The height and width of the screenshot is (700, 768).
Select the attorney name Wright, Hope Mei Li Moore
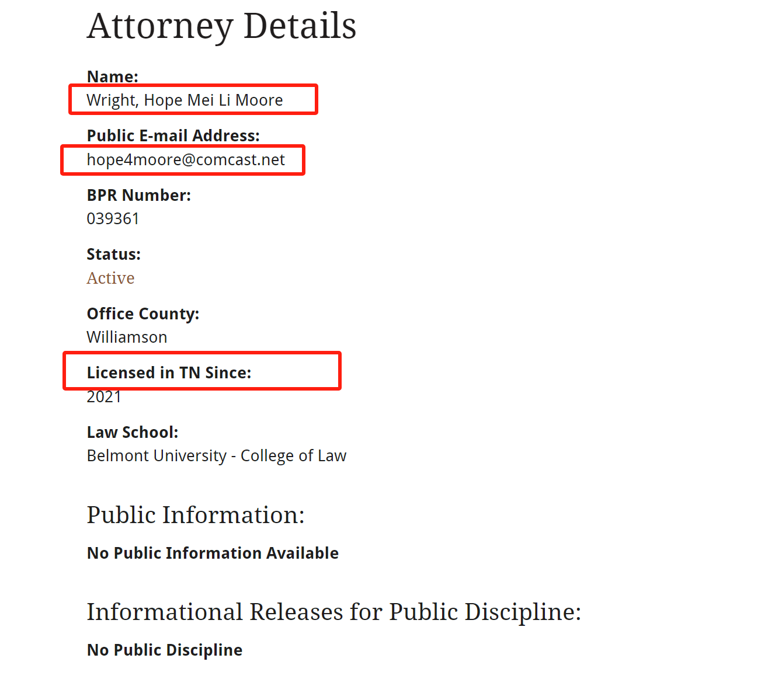[x=185, y=100]
